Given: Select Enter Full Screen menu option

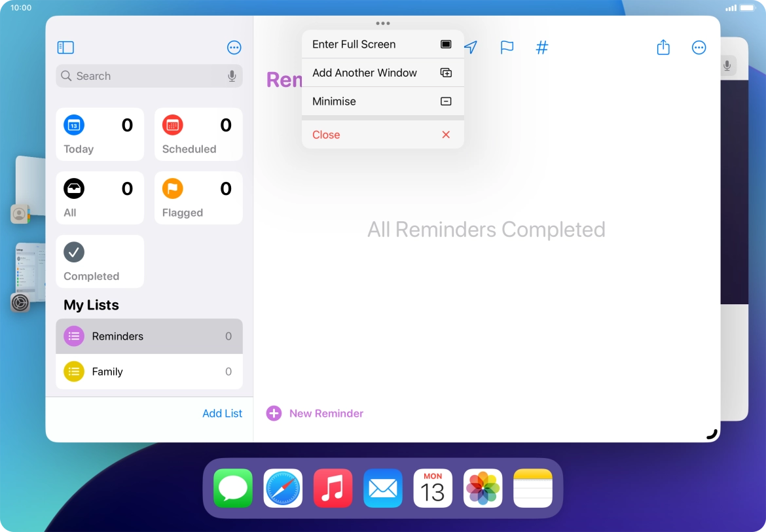Looking at the screenshot, I should coord(382,44).
